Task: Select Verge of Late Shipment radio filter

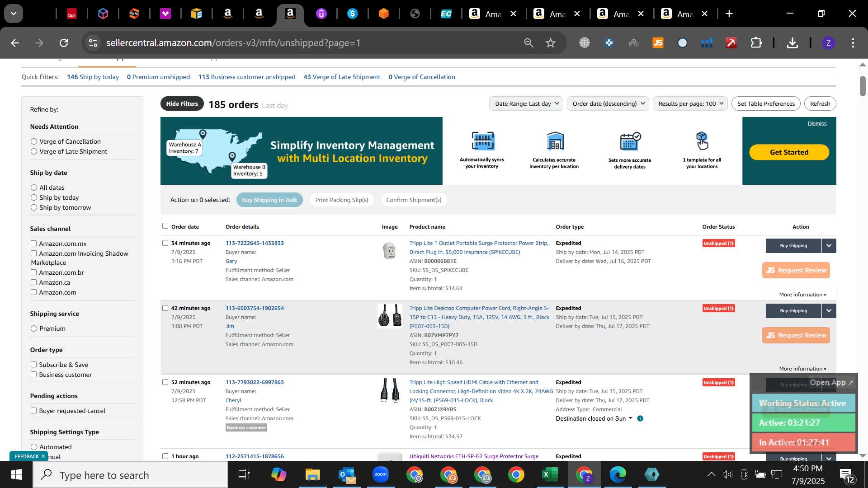Action: (34, 151)
